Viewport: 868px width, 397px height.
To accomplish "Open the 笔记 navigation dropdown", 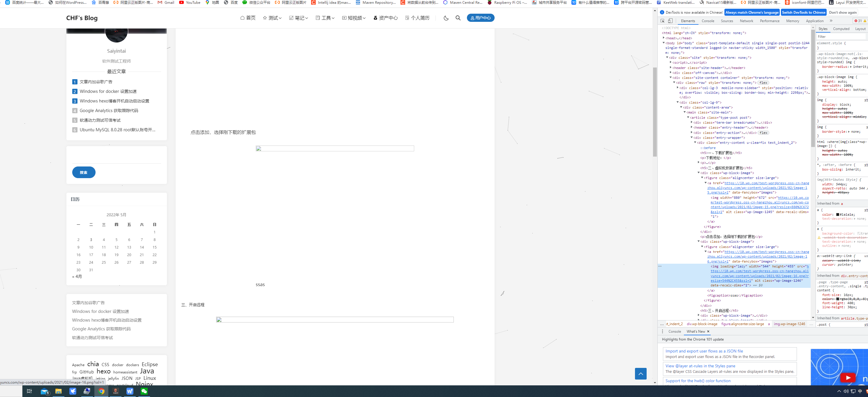I will pyautogui.click(x=299, y=18).
